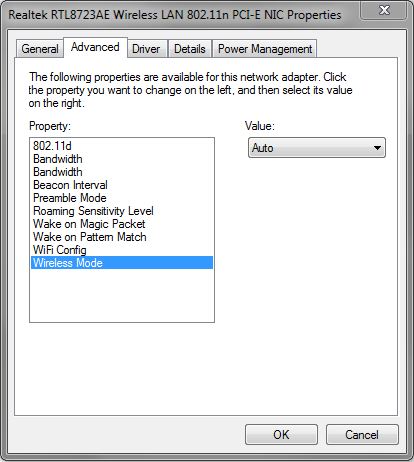Viewport: 414px width, 462px height.
Task: Expand the Value dropdown arrow
Action: coord(377,148)
